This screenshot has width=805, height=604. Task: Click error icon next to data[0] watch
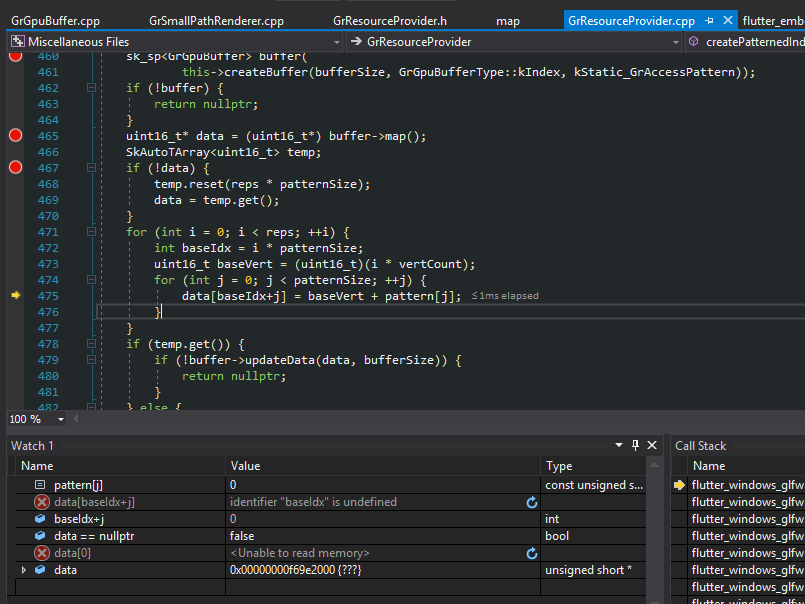[41, 553]
